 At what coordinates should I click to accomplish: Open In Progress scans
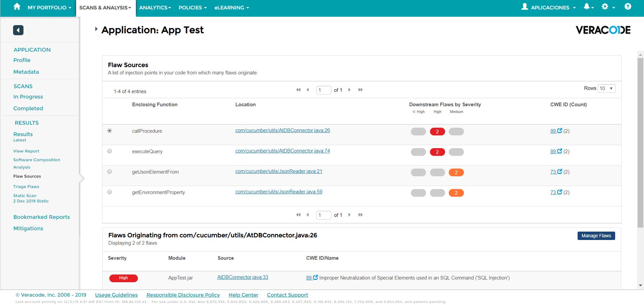pyautogui.click(x=28, y=97)
